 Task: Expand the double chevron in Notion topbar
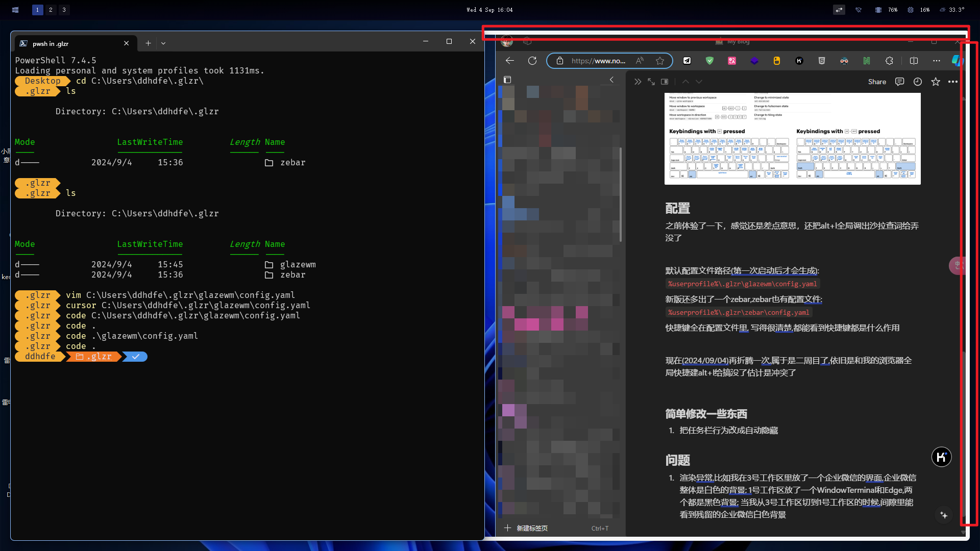(638, 82)
